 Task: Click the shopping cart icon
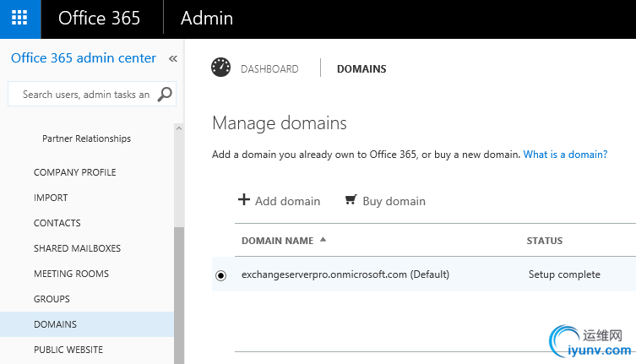pos(351,199)
